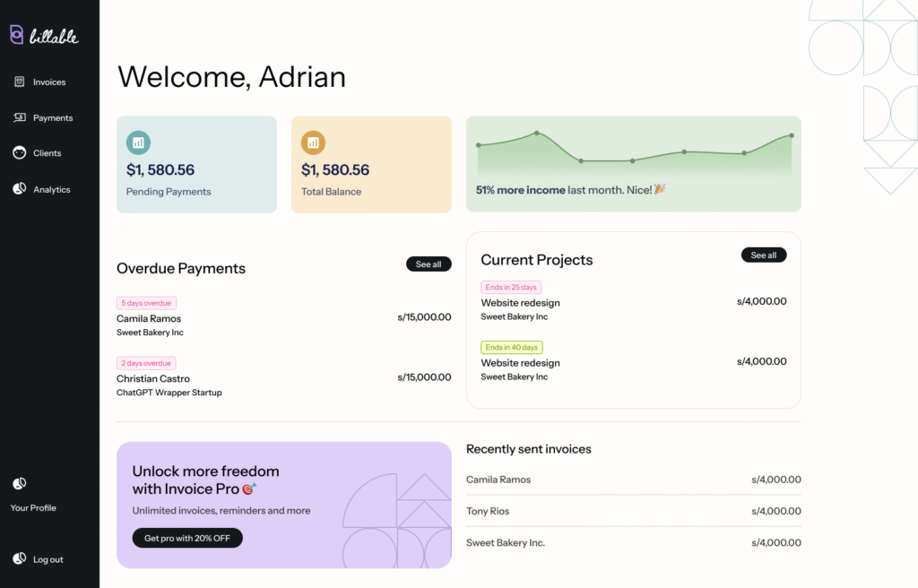Viewport: 918px width, 588px height.
Task: Click the billable logo icon
Action: pos(16,35)
